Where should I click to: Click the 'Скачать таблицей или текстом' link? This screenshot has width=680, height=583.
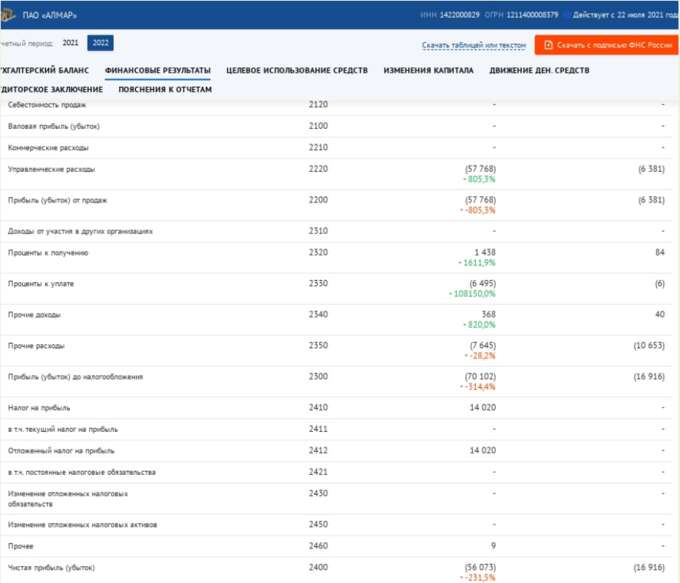click(474, 46)
